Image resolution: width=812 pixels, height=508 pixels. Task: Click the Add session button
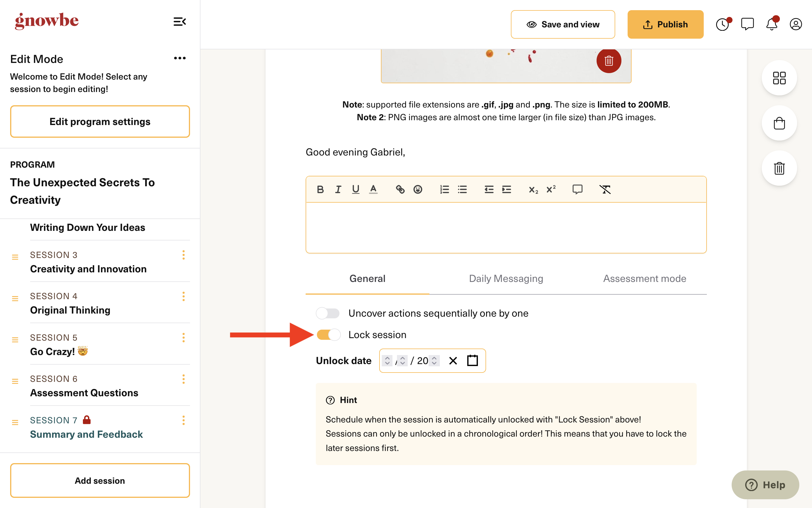pos(100,480)
